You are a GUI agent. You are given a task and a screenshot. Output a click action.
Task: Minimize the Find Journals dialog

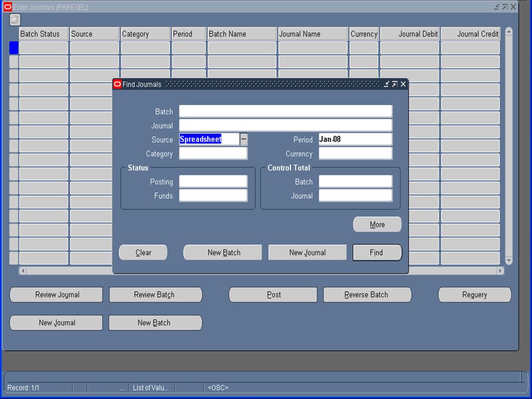(x=386, y=84)
